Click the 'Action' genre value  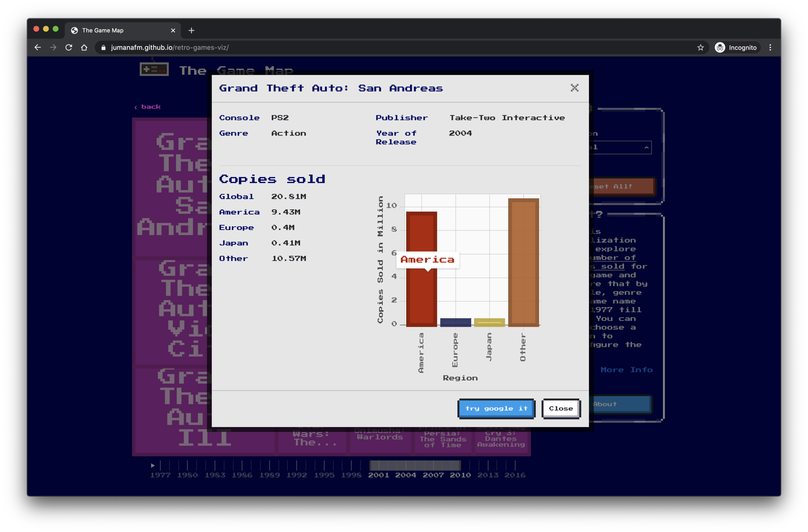[x=289, y=133]
